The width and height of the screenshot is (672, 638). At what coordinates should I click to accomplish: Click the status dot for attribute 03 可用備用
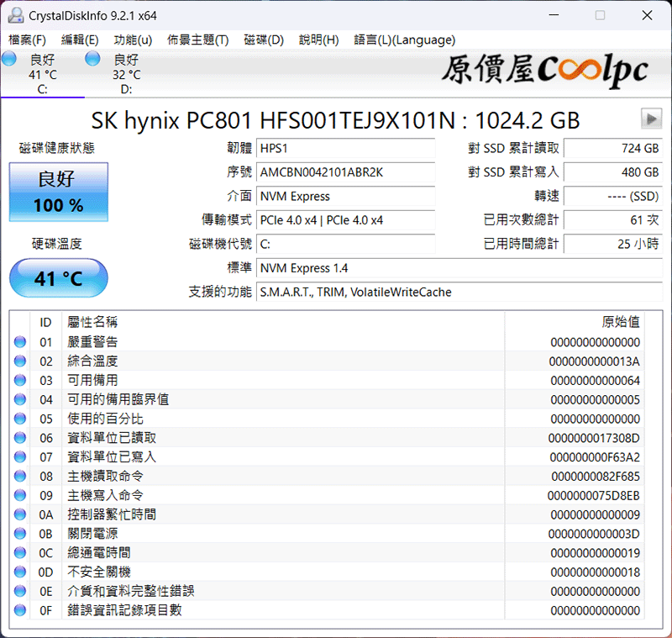pyautogui.click(x=20, y=380)
